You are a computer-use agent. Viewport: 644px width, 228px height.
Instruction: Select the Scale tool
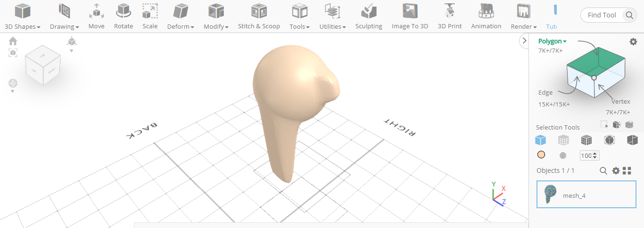[150, 16]
